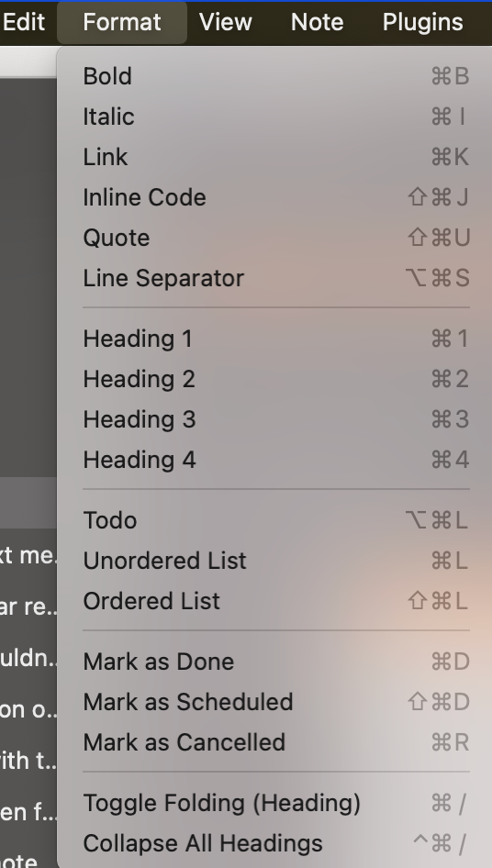Image resolution: width=492 pixels, height=868 pixels.
Task: Choose Link in the Format menu
Action: click(276, 157)
